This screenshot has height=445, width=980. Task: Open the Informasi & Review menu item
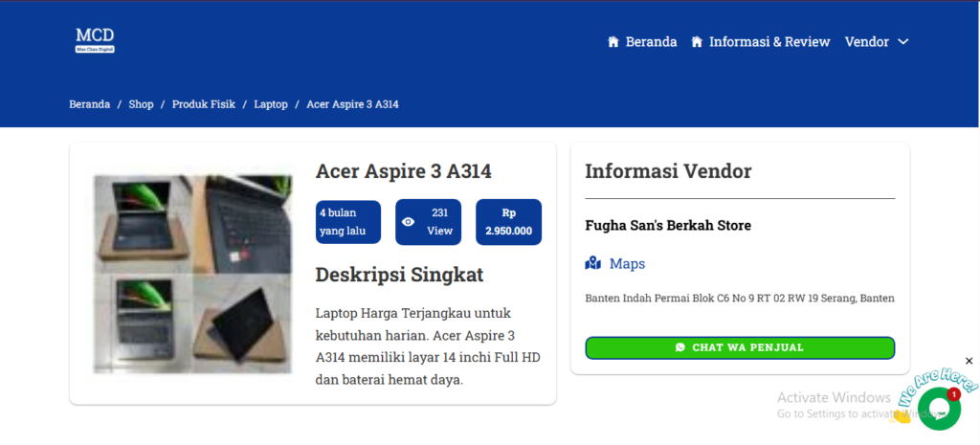[769, 42]
